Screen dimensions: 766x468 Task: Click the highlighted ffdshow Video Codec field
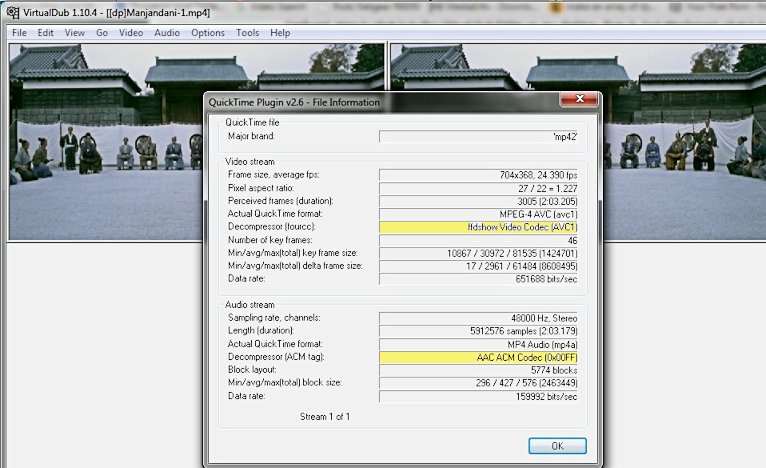coord(478,227)
